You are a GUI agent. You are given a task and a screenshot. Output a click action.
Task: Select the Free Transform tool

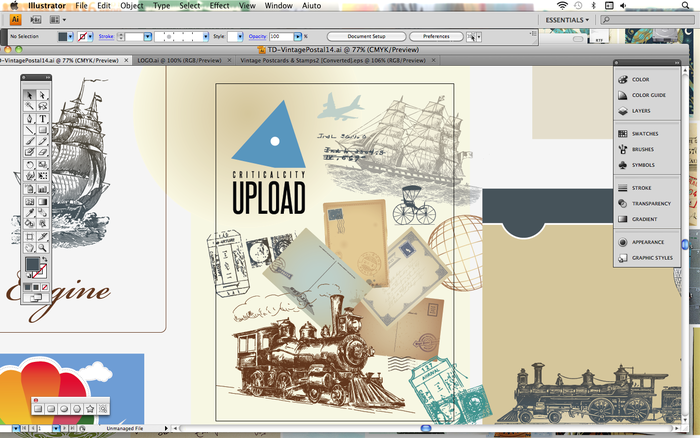tap(42, 176)
